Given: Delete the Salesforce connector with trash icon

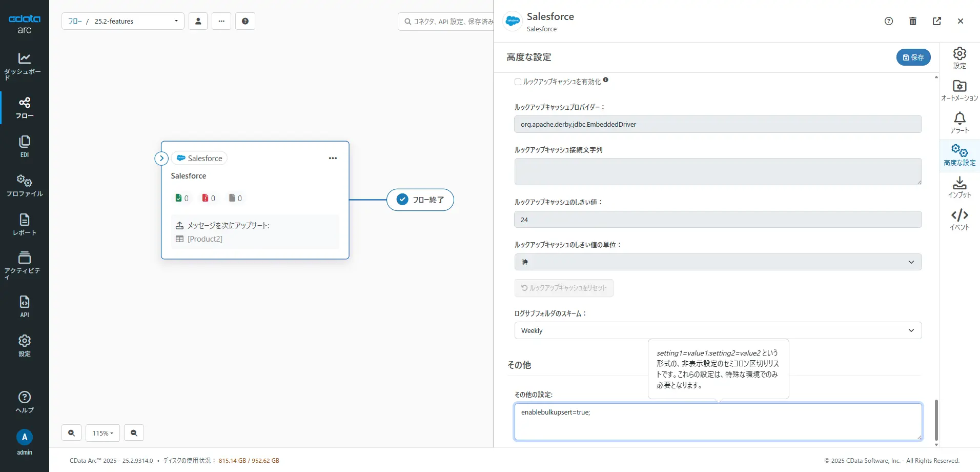Looking at the screenshot, I should coord(912,21).
